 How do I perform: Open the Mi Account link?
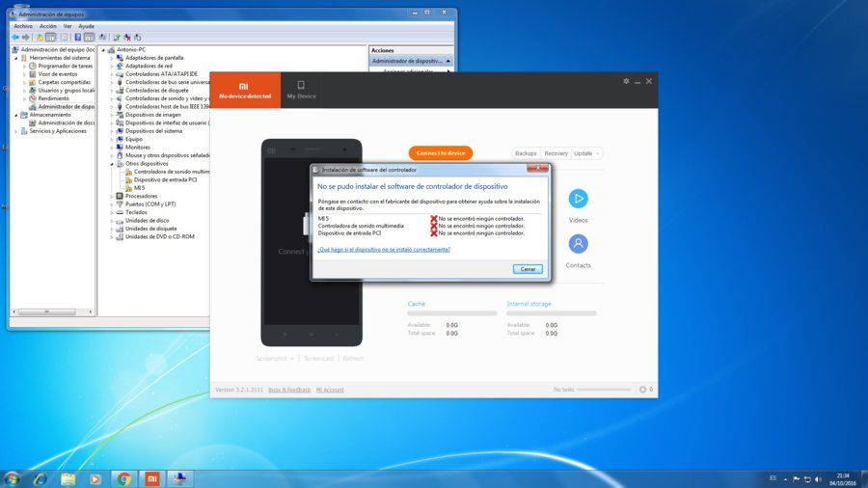tap(330, 390)
